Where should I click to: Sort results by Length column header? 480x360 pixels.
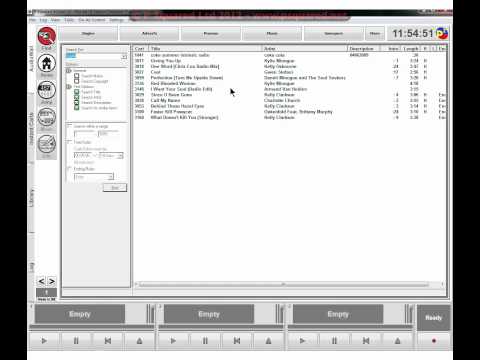[410, 49]
